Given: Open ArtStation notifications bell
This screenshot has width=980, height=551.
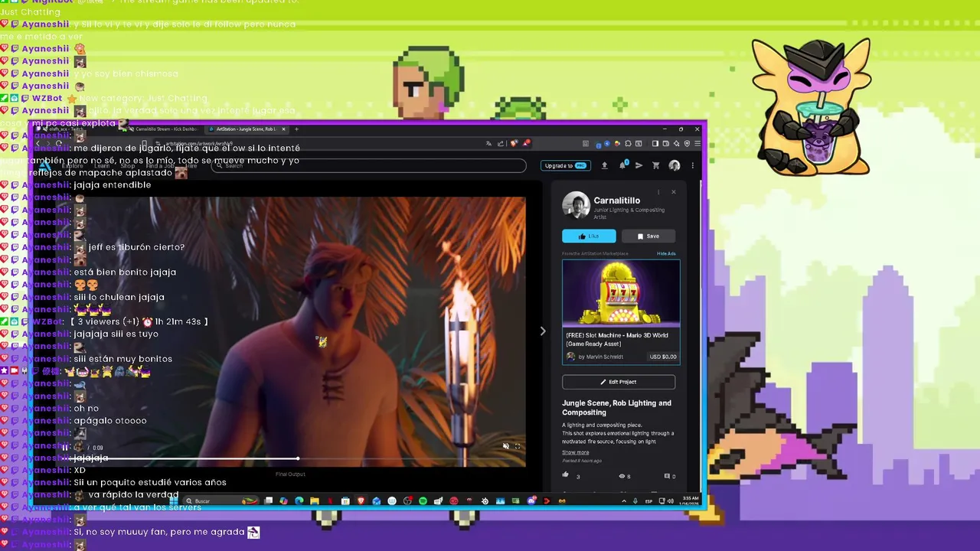Looking at the screenshot, I should coord(622,165).
